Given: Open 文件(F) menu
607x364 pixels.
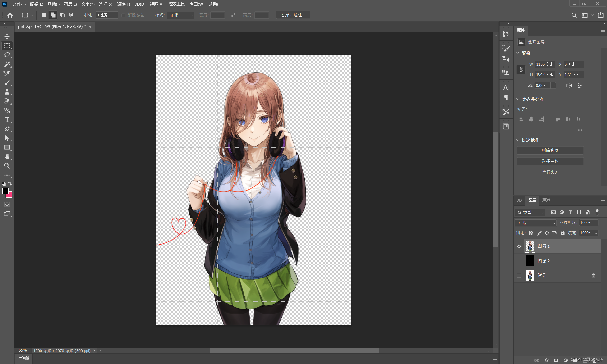Looking at the screenshot, I should click(x=19, y=4).
